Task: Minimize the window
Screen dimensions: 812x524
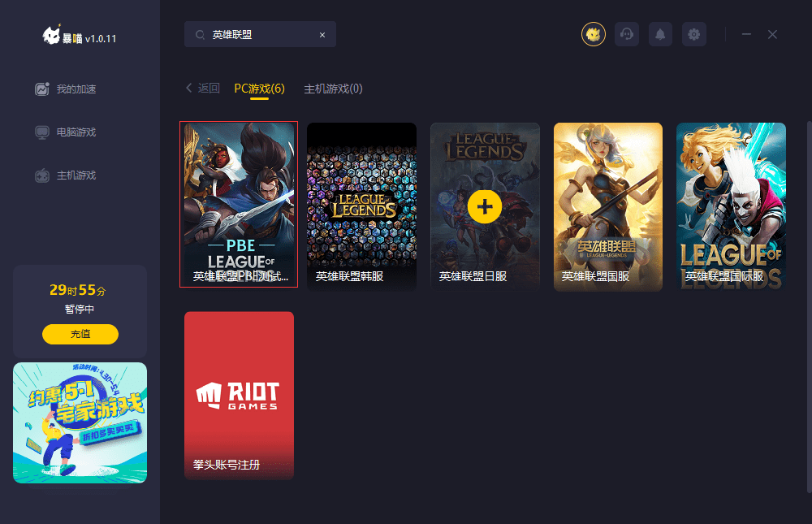Action: pos(746,34)
